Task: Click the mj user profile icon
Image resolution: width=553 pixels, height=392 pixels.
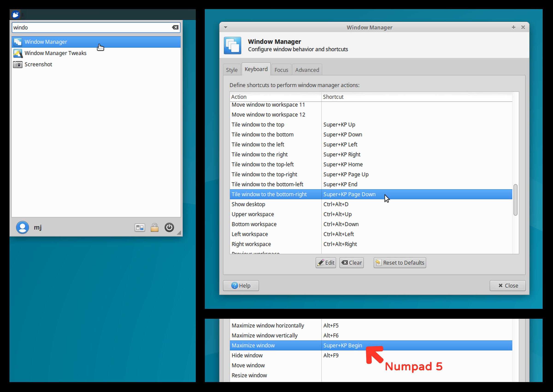Action: coord(22,227)
